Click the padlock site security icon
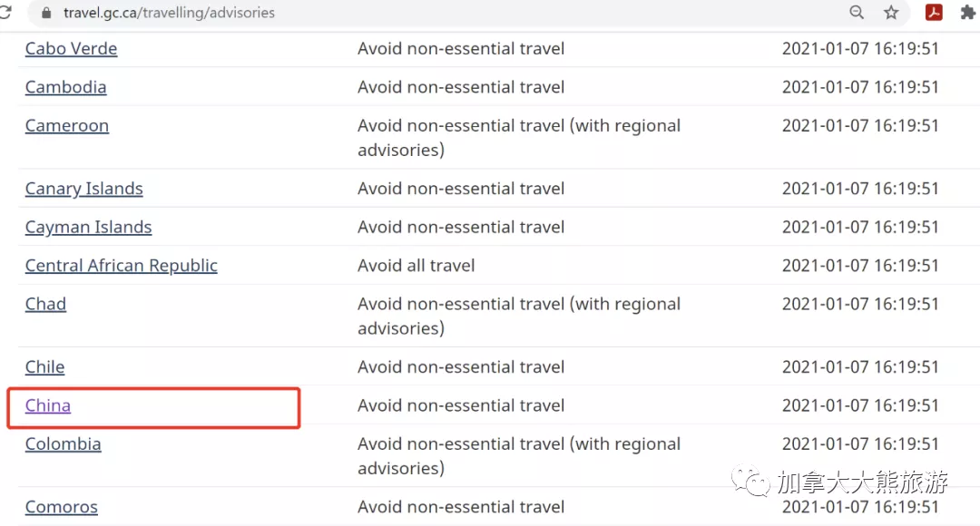 pos(46,13)
